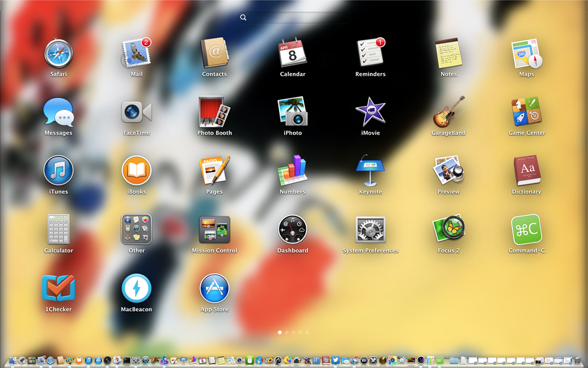Launch the Keynote app
This screenshot has width=588, height=368.
tap(370, 171)
